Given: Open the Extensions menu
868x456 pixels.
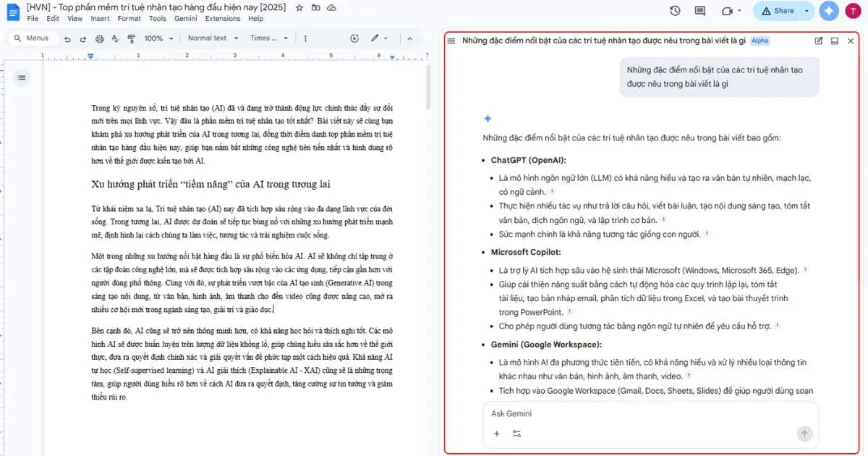Looking at the screenshot, I should coord(222,19).
